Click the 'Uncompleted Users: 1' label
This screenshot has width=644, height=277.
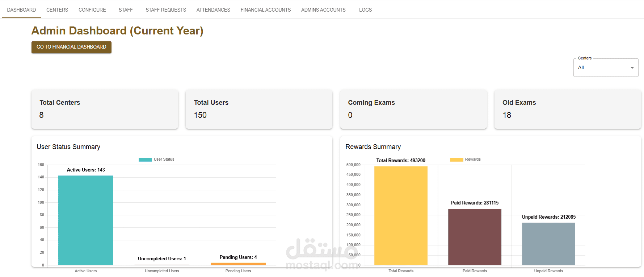point(162,259)
